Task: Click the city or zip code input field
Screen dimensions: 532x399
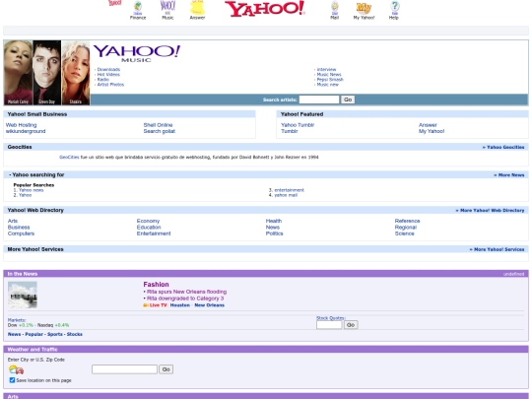Action: coord(124,369)
